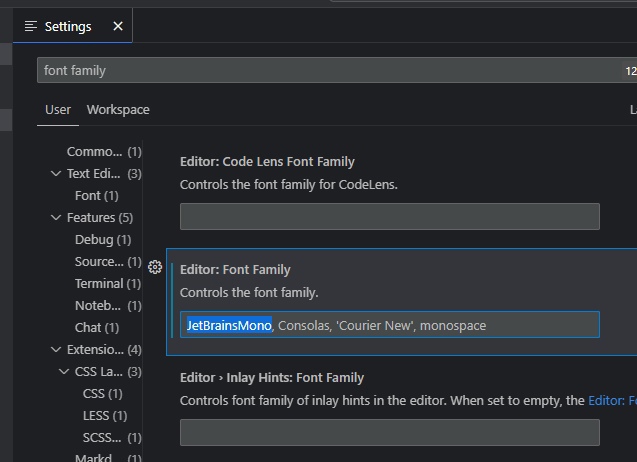The image size is (637, 462).
Task: Select CSS (1) in settings tree
Action: click(102, 393)
